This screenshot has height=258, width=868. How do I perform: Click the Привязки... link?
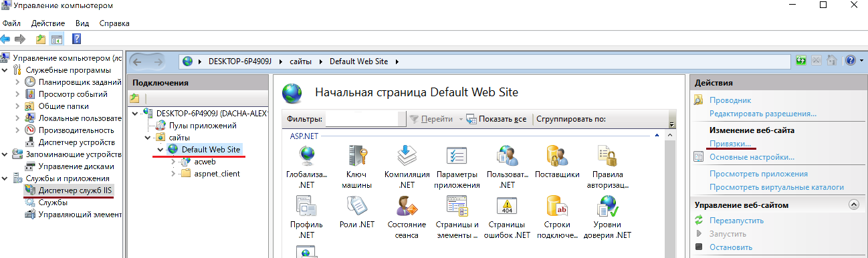(x=730, y=144)
